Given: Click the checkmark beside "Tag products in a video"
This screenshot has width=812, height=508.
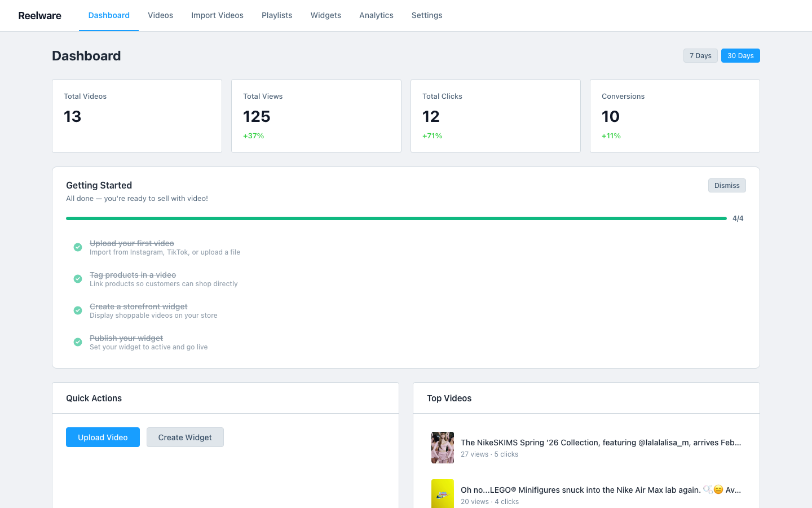Looking at the screenshot, I should 78,279.
